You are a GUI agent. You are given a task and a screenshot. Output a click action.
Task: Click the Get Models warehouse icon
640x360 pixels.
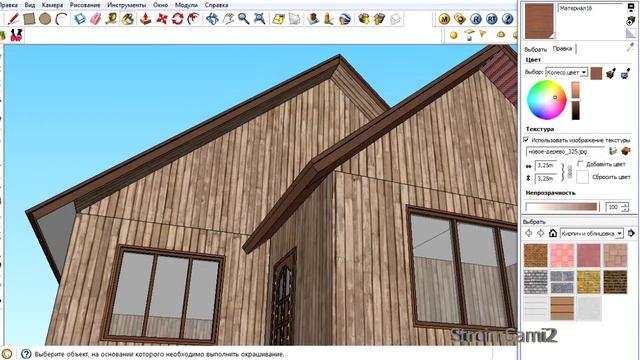click(364, 19)
